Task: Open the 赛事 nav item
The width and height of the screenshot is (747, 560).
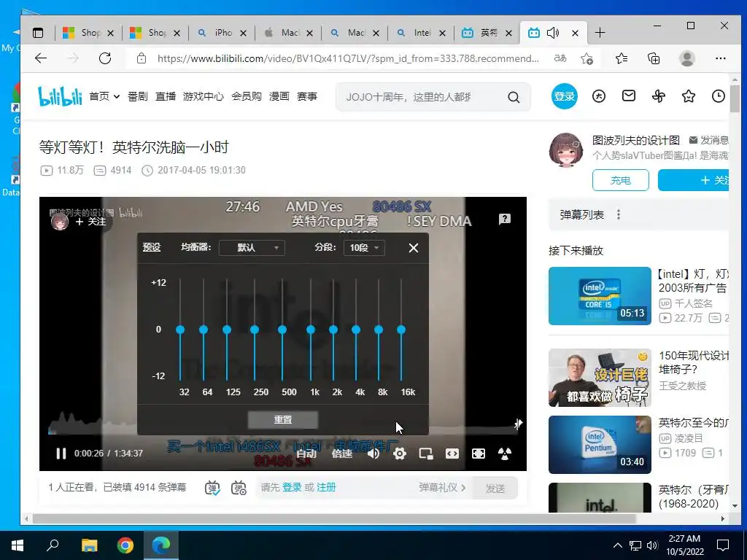Action: (307, 97)
